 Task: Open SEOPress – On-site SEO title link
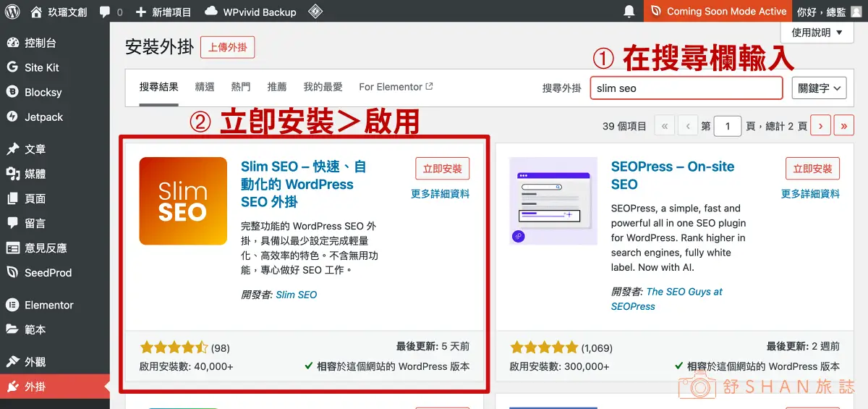pos(673,175)
